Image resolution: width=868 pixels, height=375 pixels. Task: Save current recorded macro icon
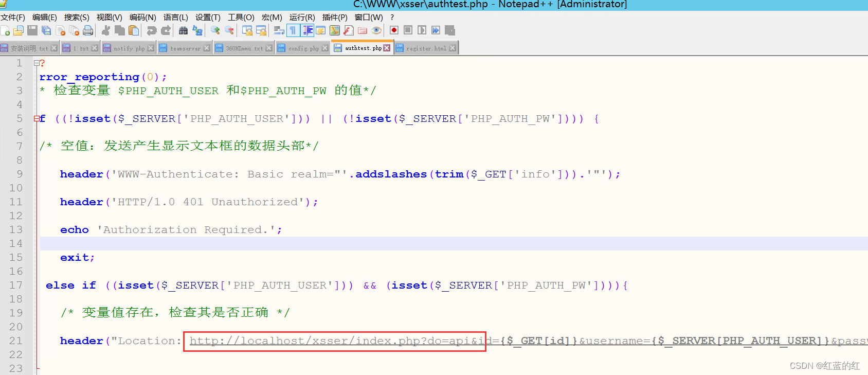point(450,31)
